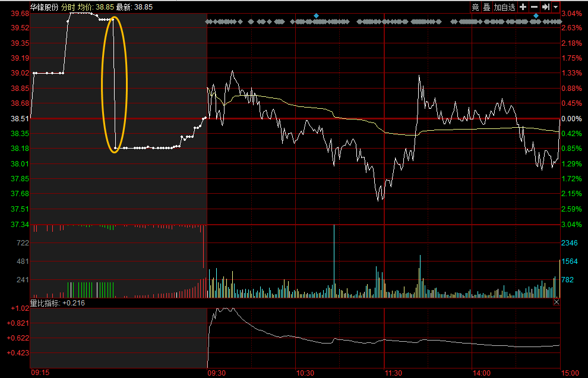Click 加自选 to add to watchlist
Image resolution: width=588 pixels, height=378 pixels.
click(x=505, y=7)
